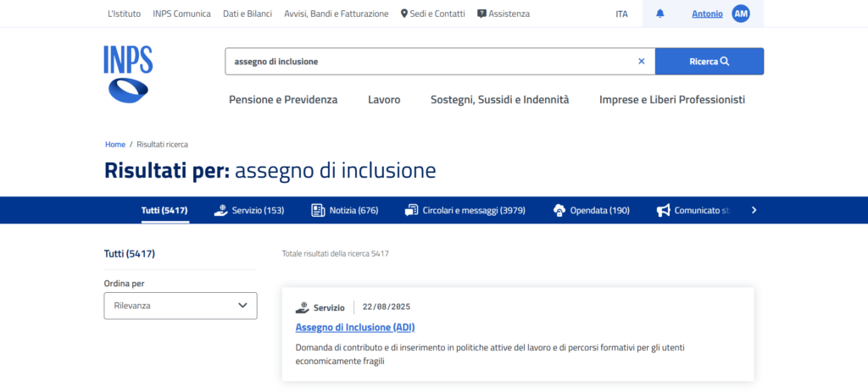The image size is (868, 392).
Task: Open the AM user avatar
Action: tap(741, 14)
